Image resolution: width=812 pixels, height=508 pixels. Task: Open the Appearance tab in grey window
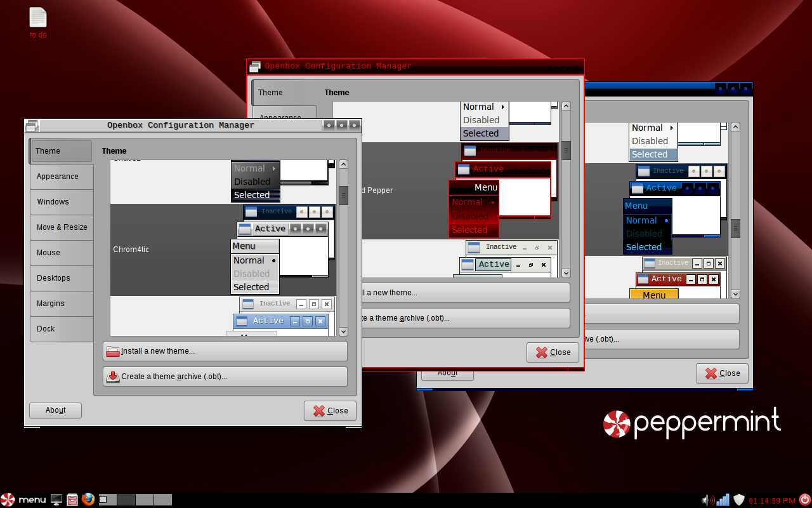click(x=62, y=177)
